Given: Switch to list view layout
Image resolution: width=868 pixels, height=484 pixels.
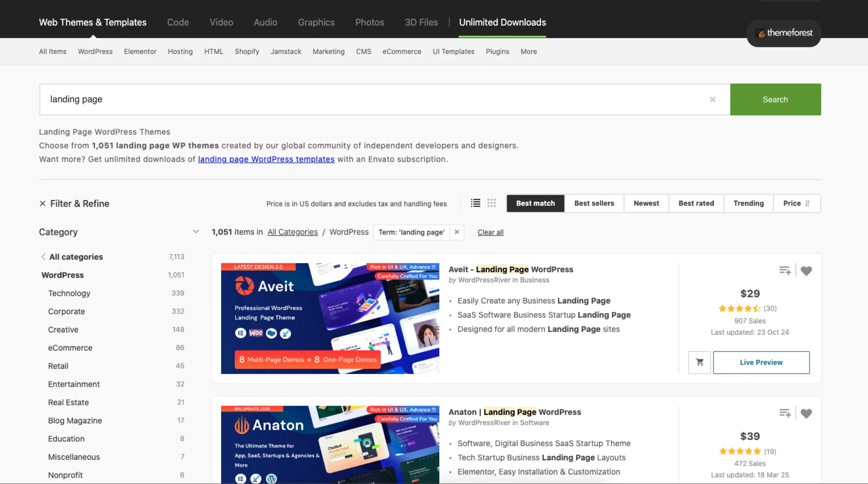Looking at the screenshot, I should pyautogui.click(x=475, y=203).
